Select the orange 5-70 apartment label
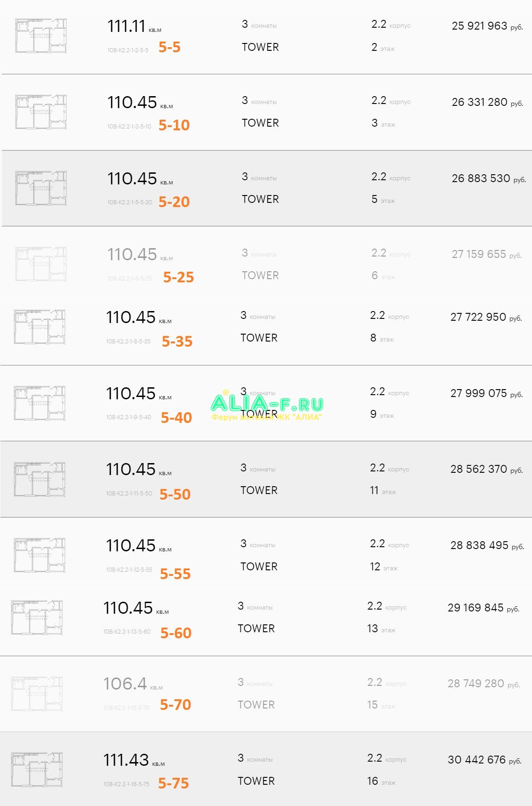Image resolution: width=532 pixels, height=806 pixels. [x=175, y=704]
